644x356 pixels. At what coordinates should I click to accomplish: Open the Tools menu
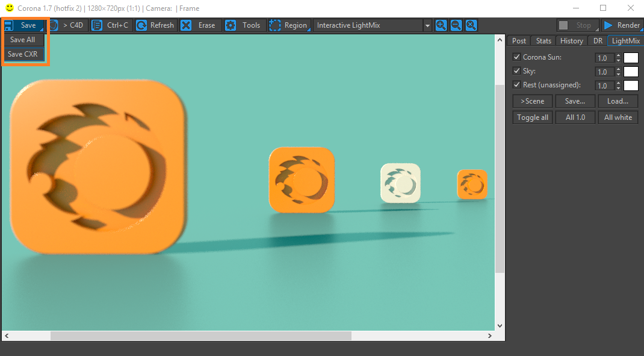(244, 25)
